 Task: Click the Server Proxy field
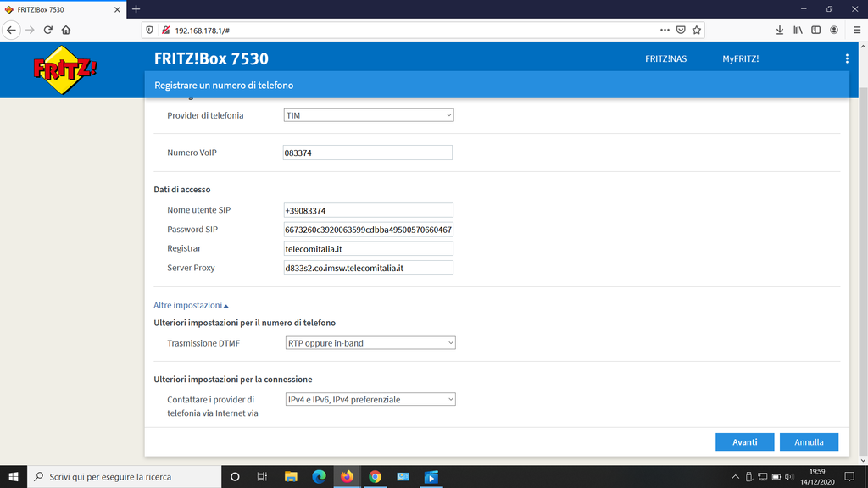pos(369,268)
